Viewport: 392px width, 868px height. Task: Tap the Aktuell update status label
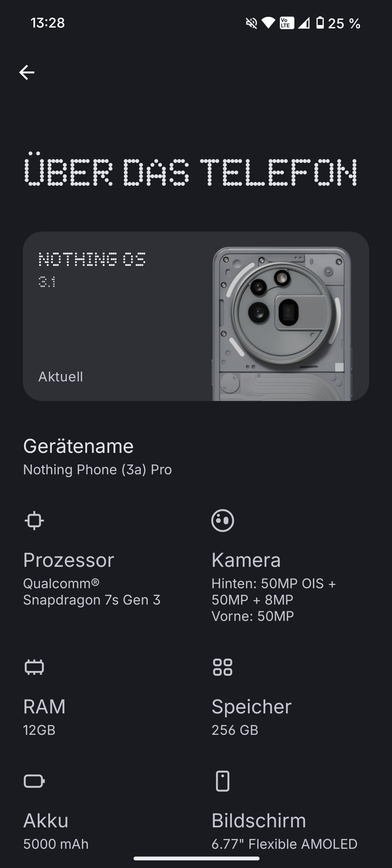click(61, 377)
